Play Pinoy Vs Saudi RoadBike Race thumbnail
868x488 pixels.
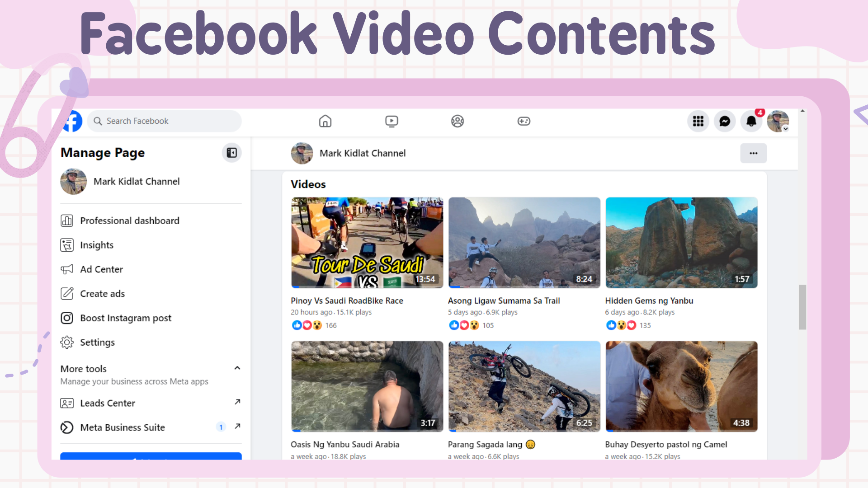coord(367,243)
